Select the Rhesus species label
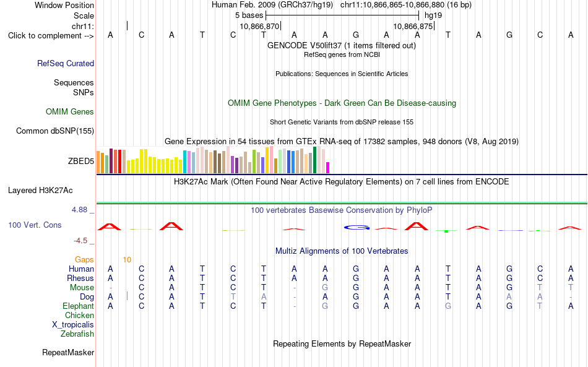 point(80,278)
